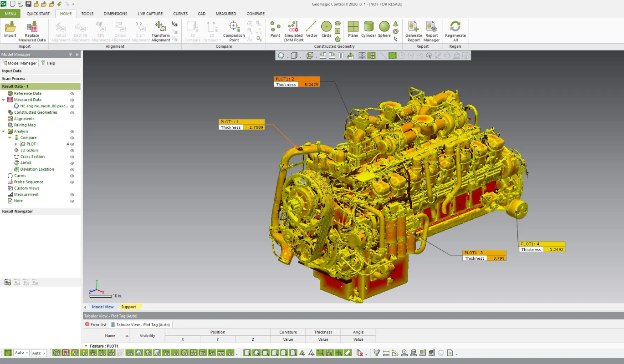Open the DIMENSIONS ribbon tab
This screenshot has height=364, width=624.
(115, 14)
